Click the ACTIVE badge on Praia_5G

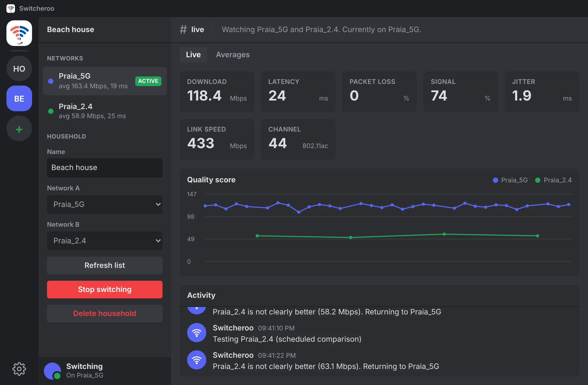point(148,81)
